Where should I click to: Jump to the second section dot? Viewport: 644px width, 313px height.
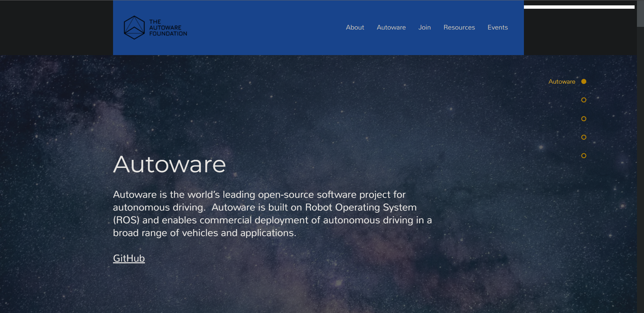tap(584, 100)
